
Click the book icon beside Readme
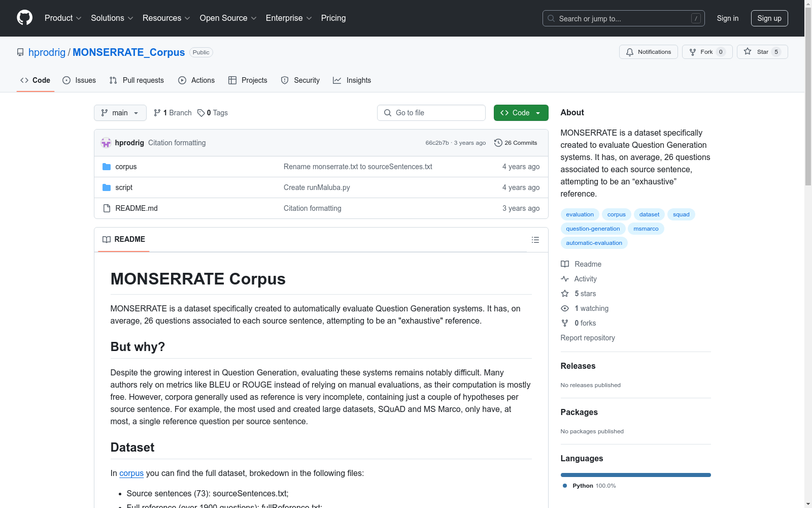click(x=565, y=264)
